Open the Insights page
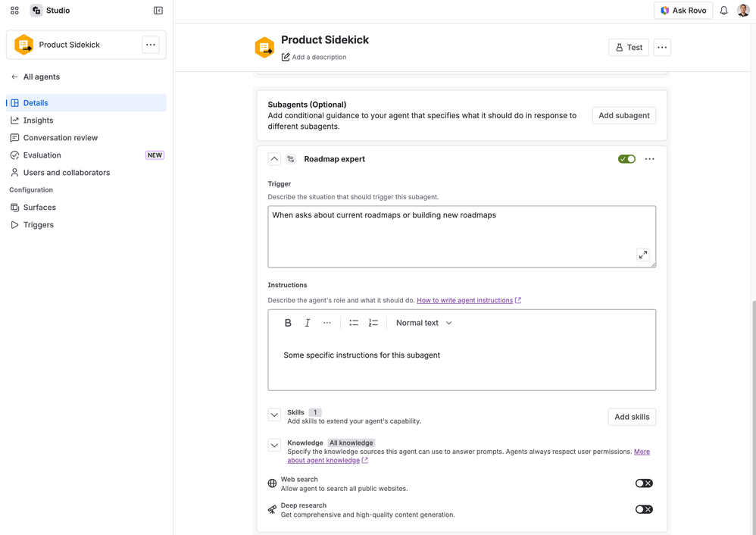The image size is (756, 535). tap(86, 120)
